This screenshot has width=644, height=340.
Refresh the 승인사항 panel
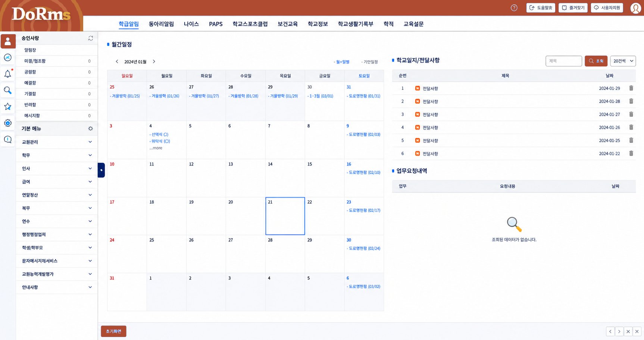pos(91,38)
